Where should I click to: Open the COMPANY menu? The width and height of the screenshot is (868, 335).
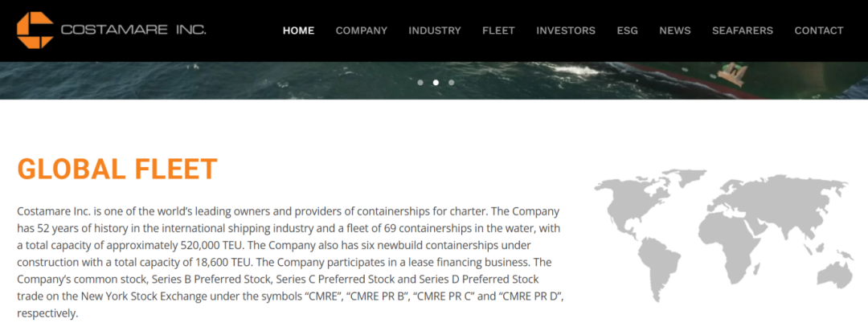[x=361, y=31]
